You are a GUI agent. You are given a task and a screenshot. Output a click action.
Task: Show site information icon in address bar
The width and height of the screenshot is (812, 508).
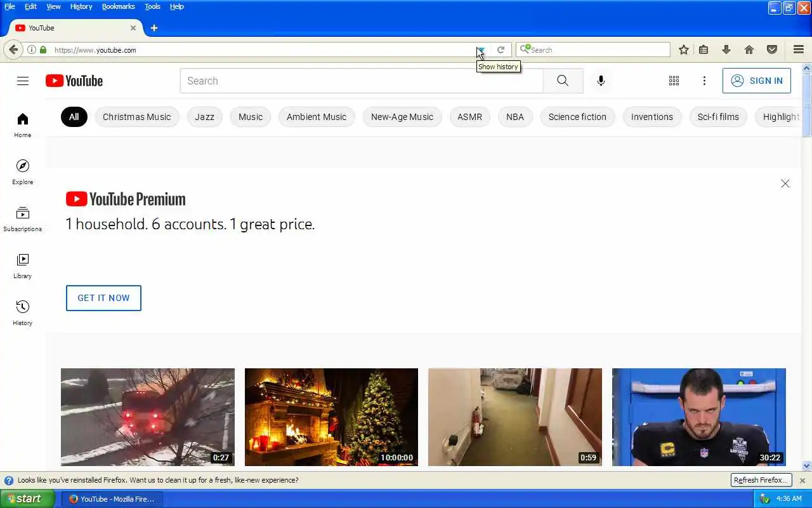click(x=31, y=50)
